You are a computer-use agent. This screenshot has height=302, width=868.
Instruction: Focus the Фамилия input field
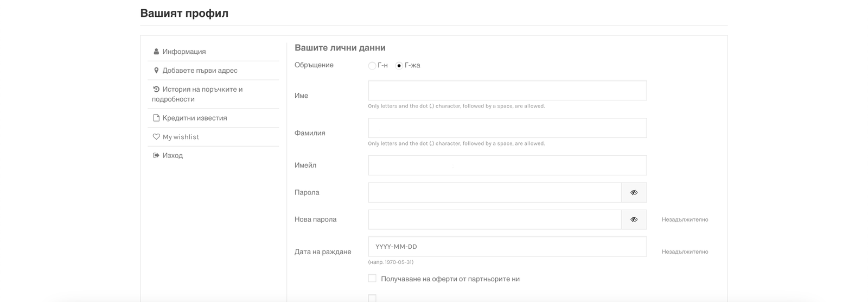coord(507,128)
